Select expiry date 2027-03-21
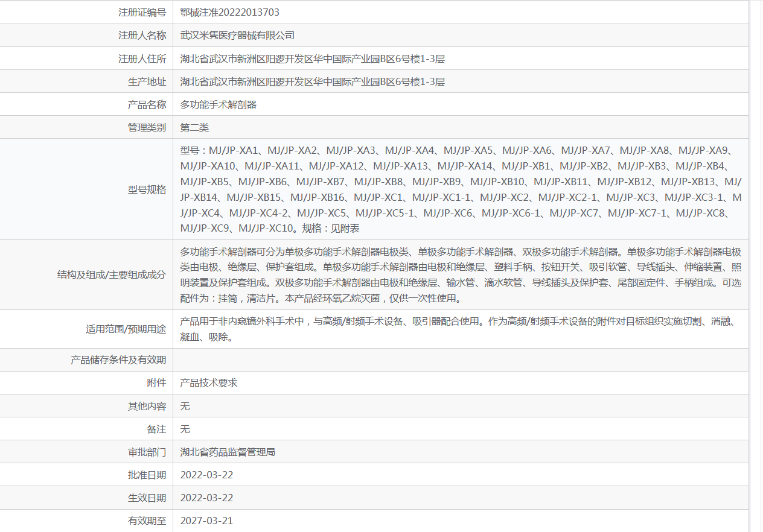Screen dimensions: 763x532 (206, 521)
